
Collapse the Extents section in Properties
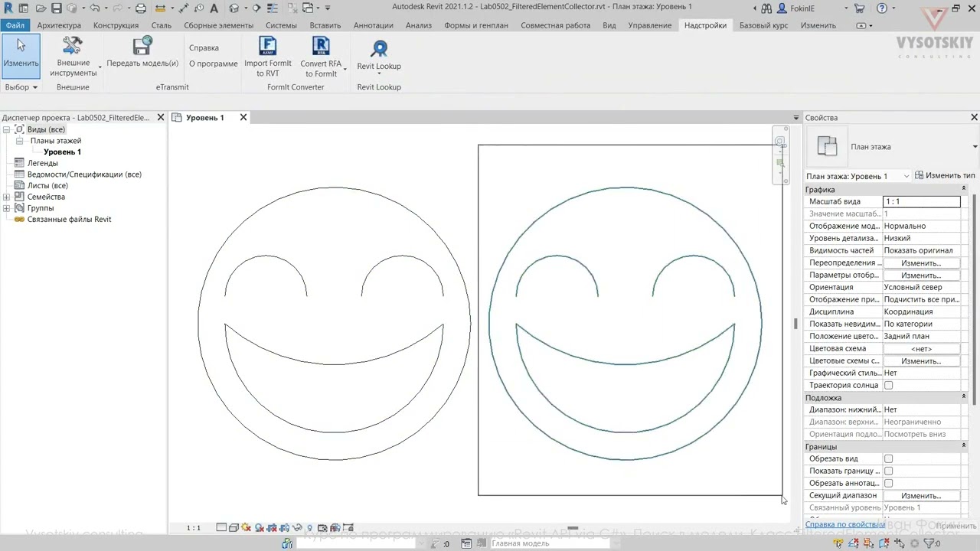(964, 446)
